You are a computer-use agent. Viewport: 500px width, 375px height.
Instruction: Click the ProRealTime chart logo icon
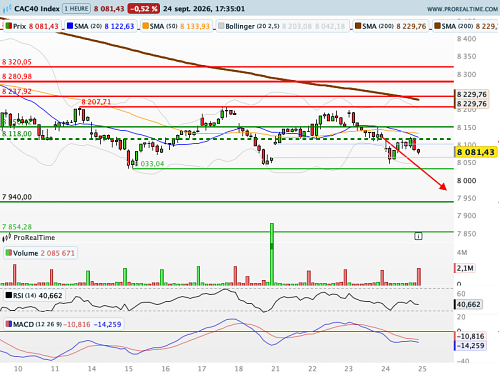(7, 8)
